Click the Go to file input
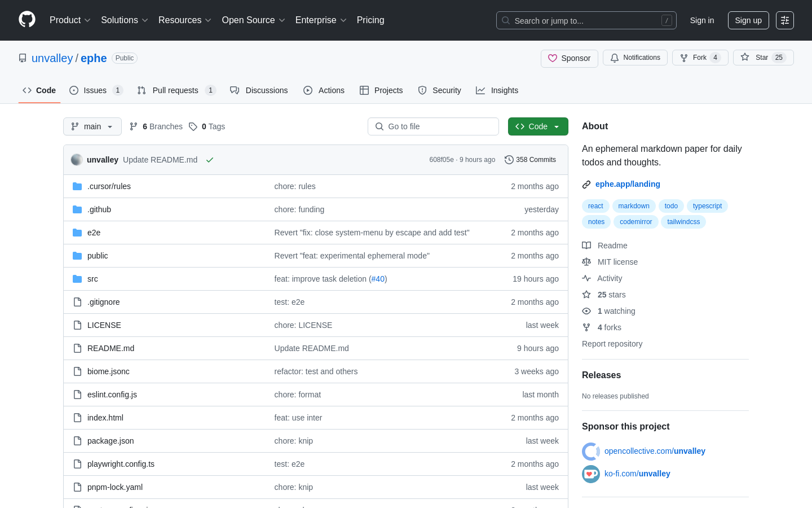This screenshot has width=812, height=508. 433,126
